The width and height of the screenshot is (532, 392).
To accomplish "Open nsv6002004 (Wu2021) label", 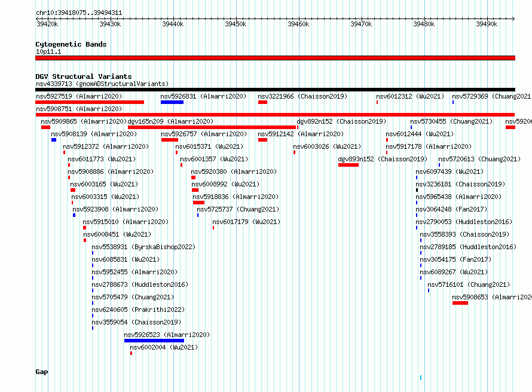I will pos(164,347).
